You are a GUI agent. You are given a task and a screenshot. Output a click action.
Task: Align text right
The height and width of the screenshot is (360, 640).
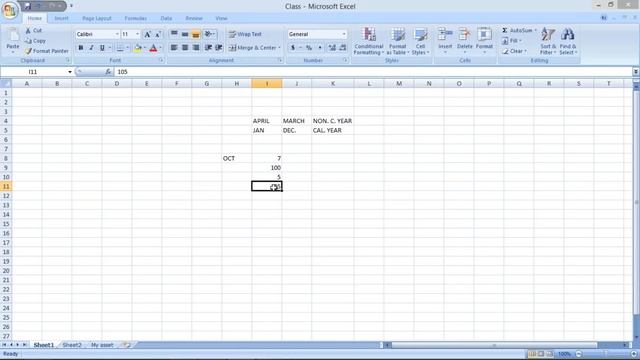pos(196,48)
